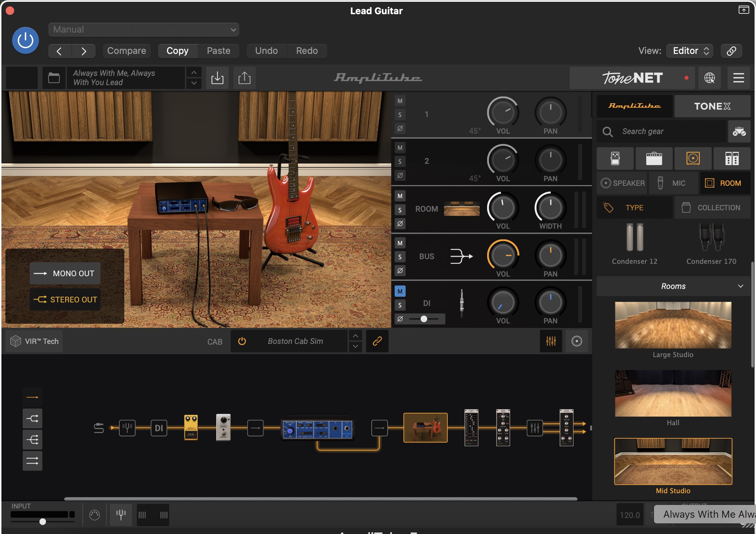
Task: Adjust the DI phase slider
Action: pyautogui.click(x=424, y=319)
